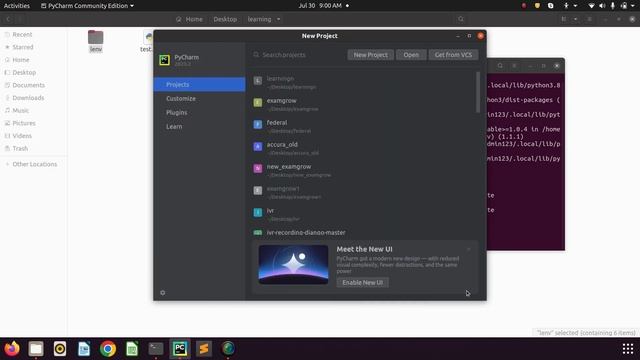Open the Files view options dropdown arrow
The image size is (640, 360).
pyautogui.click(x=576, y=19)
